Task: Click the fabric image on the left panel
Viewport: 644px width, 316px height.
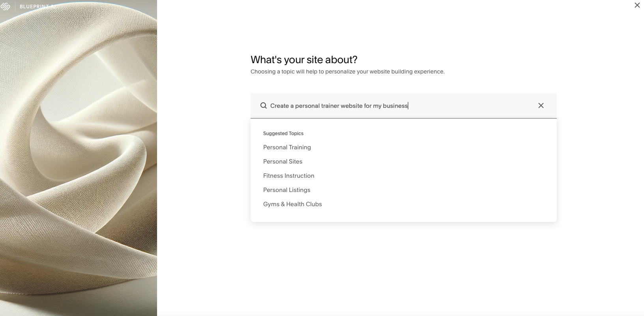Action: point(79,158)
